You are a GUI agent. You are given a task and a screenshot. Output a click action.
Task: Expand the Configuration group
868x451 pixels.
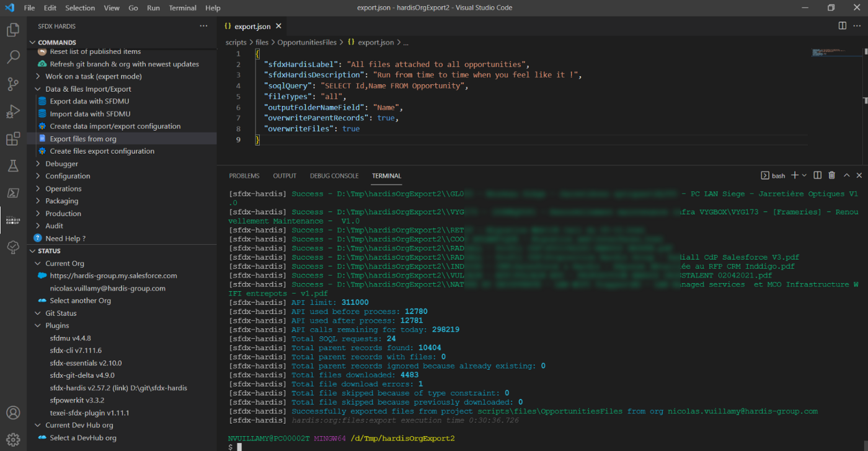click(122, 176)
